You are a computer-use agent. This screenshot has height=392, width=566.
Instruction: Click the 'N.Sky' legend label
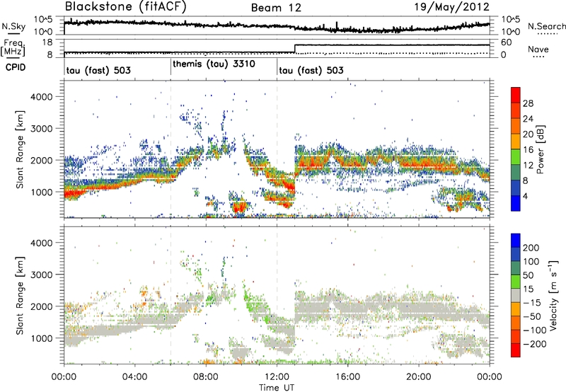[13, 26]
